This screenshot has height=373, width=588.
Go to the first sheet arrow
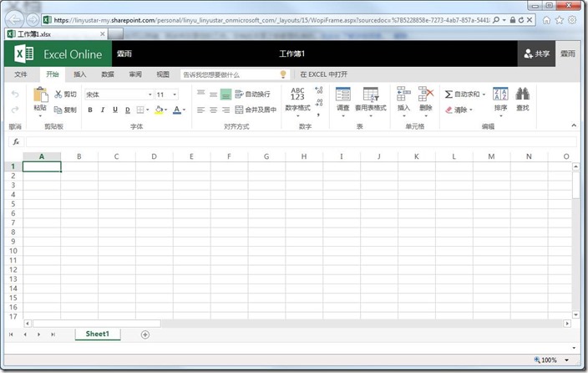(x=11, y=335)
